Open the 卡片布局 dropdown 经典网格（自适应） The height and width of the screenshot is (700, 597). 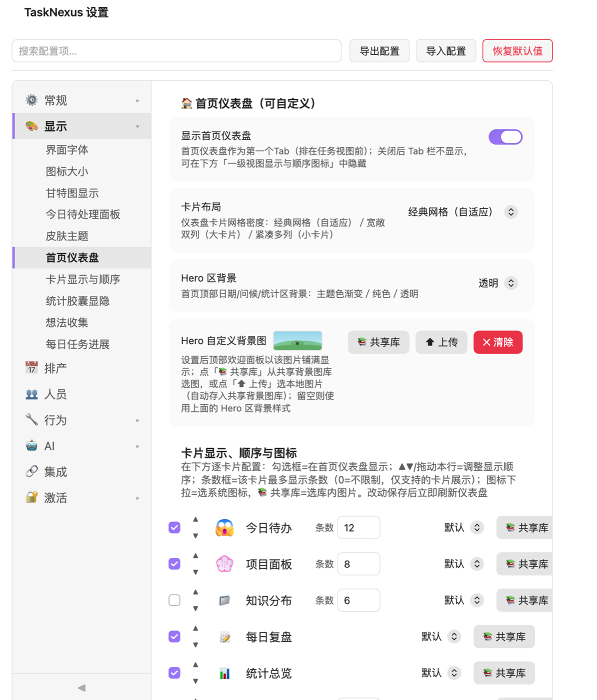point(462,212)
